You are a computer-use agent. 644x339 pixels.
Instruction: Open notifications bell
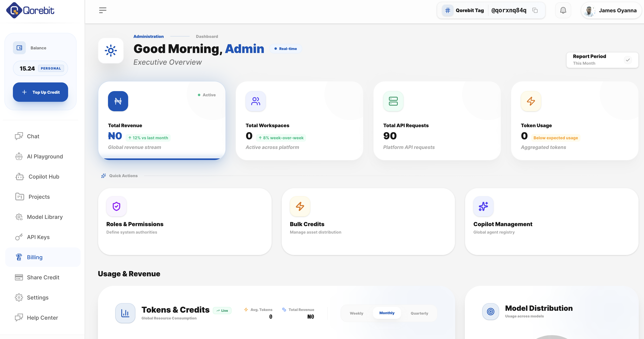click(x=563, y=10)
